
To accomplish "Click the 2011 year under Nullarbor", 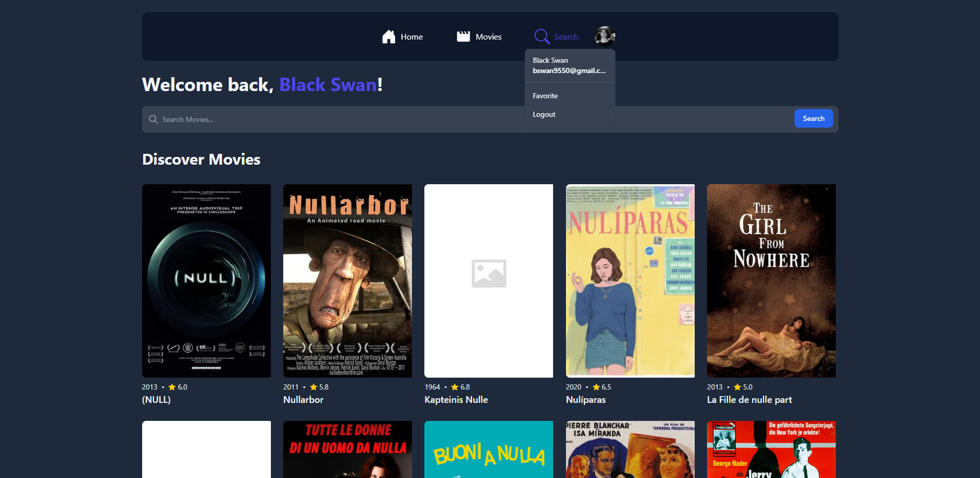I will click(291, 387).
